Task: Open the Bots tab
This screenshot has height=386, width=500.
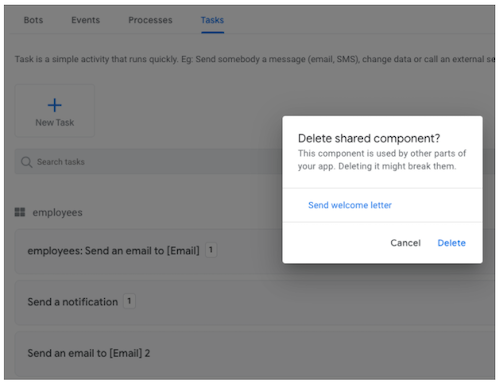Action: pos(33,20)
